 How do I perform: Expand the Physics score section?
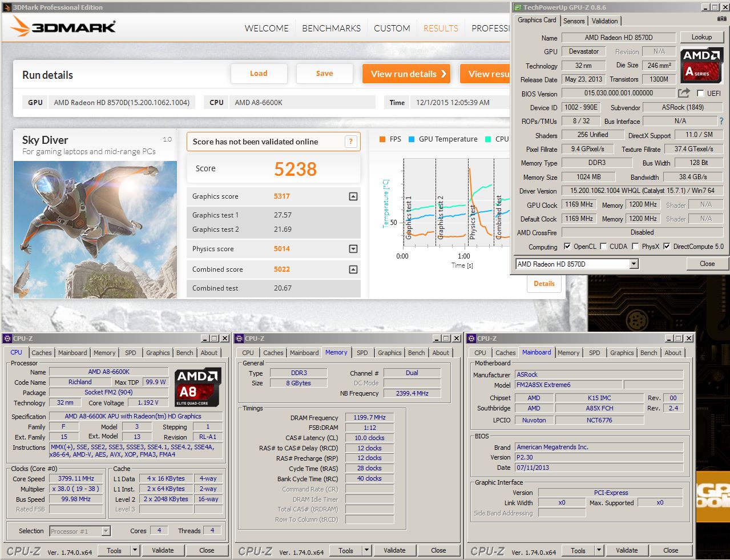tap(353, 249)
